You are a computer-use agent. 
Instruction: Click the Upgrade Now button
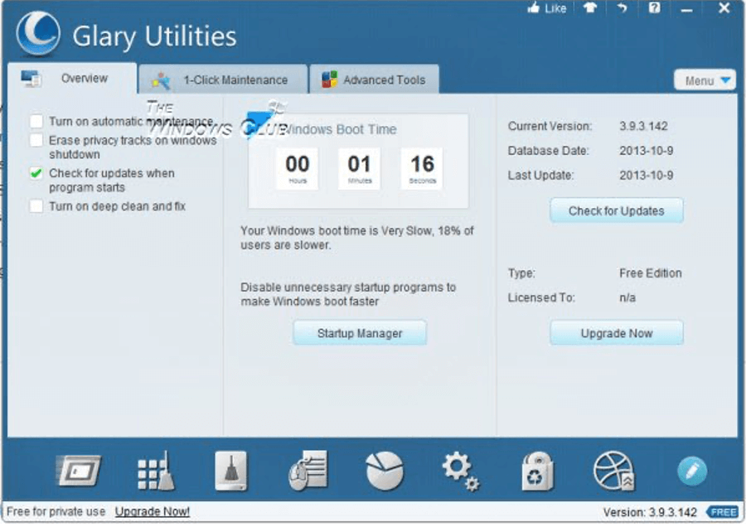tap(616, 333)
